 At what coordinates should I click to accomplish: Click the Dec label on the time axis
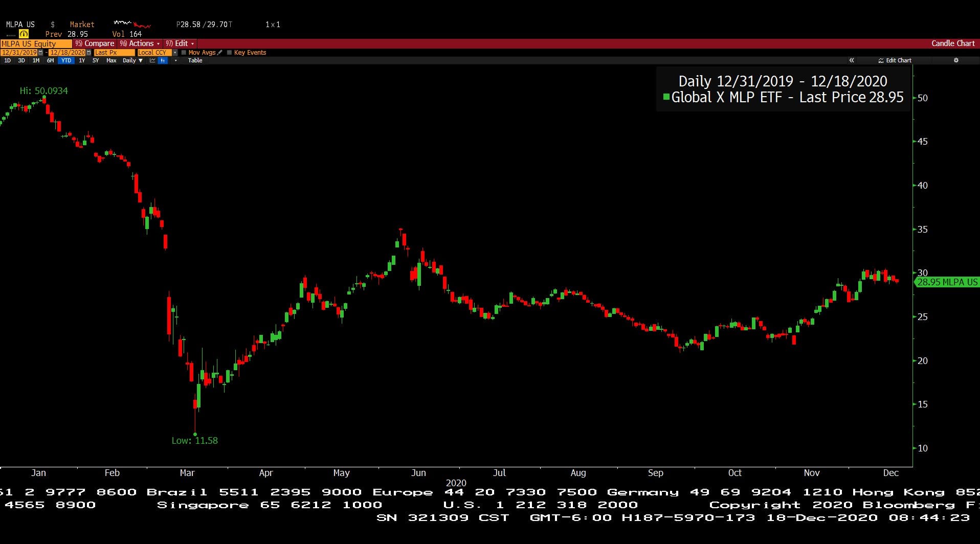point(890,473)
